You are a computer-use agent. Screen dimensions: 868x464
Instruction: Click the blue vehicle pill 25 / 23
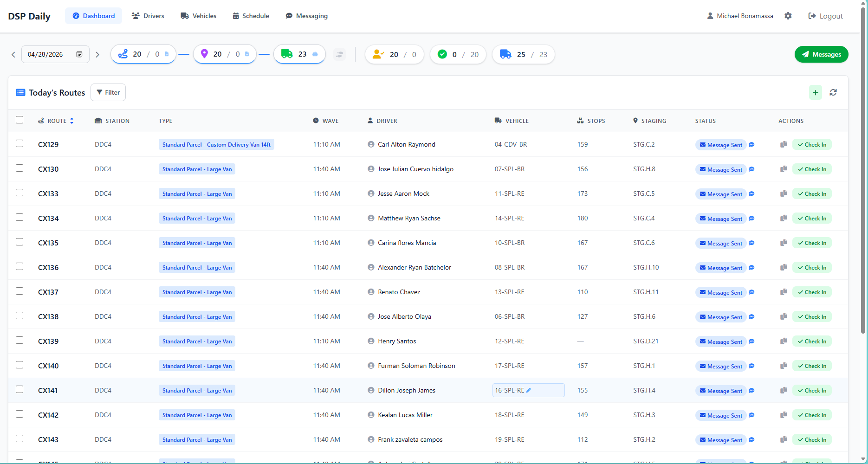tap(524, 54)
